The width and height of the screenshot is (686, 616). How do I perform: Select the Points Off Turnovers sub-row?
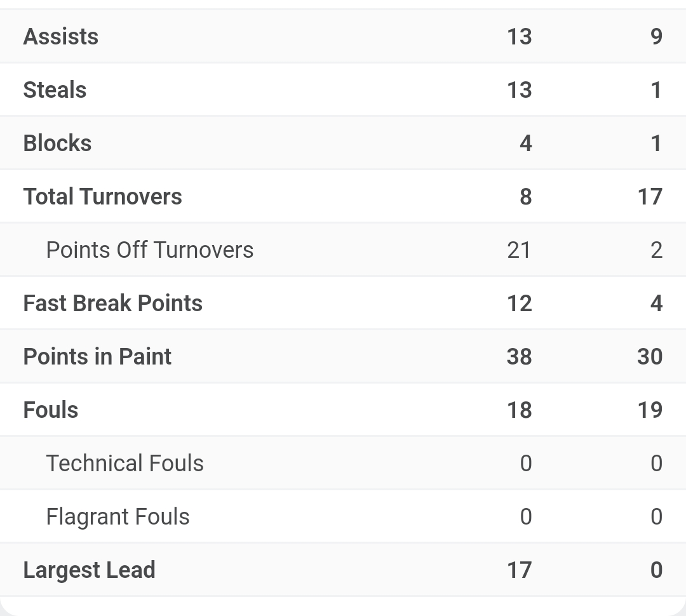pos(343,250)
